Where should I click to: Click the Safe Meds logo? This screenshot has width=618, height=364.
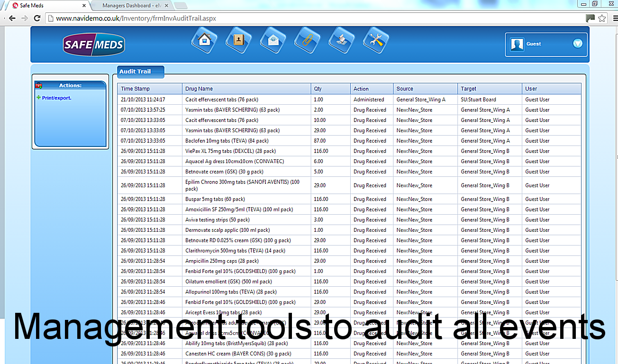pyautogui.click(x=94, y=45)
